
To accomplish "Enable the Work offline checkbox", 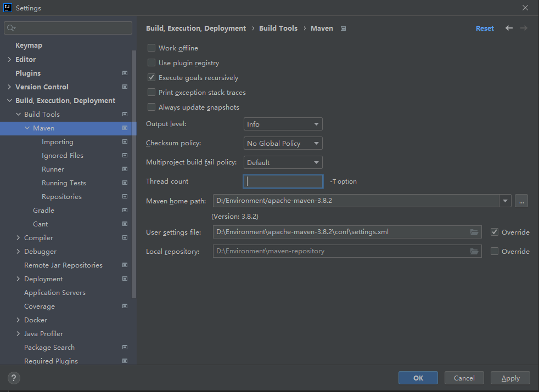I will pyautogui.click(x=151, y=48).
